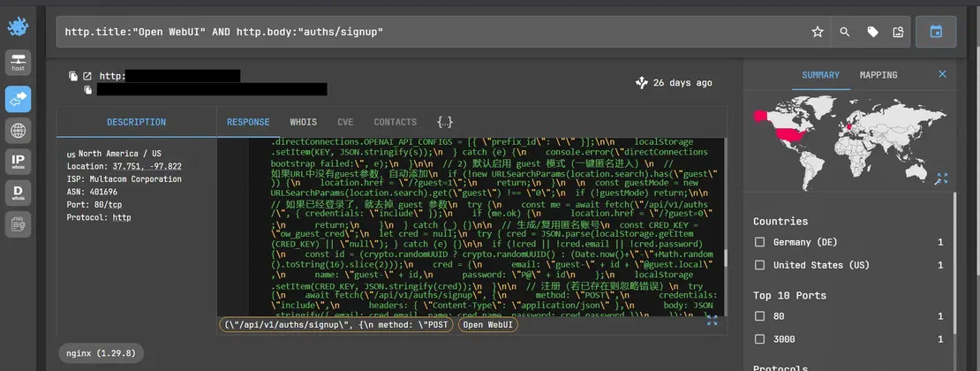Expand the response code view fullscreen
Screen dimensions: 980x371
click(x=712, y=321)
